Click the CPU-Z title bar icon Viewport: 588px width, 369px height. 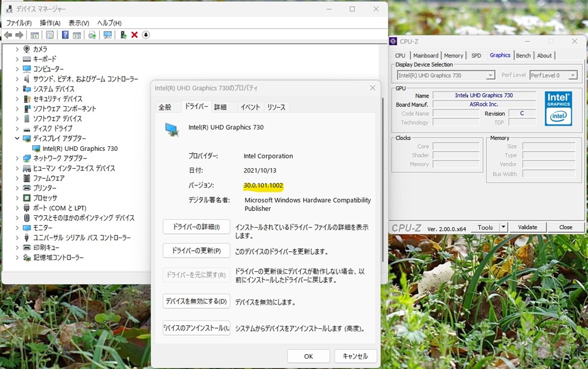pos(393,41)
